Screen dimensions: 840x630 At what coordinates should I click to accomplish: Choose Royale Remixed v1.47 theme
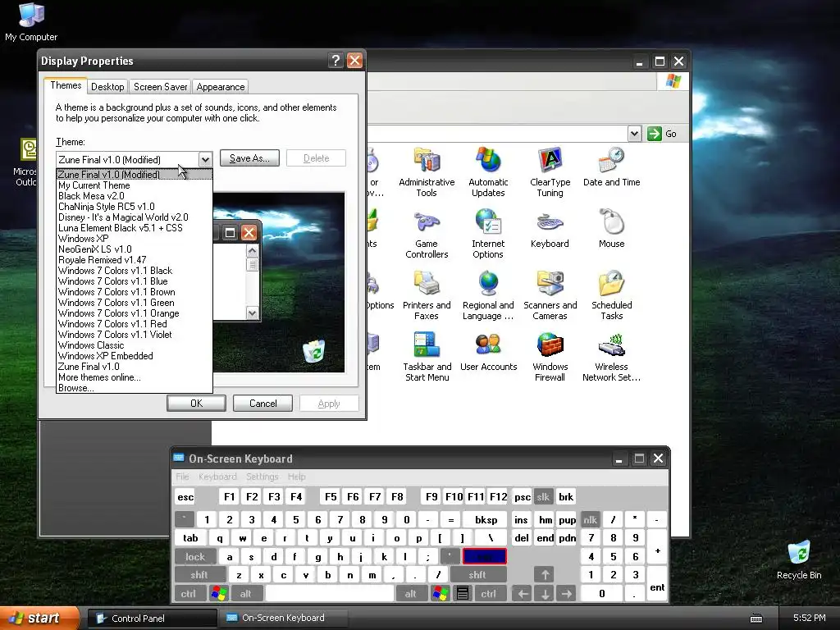[135, 260]
